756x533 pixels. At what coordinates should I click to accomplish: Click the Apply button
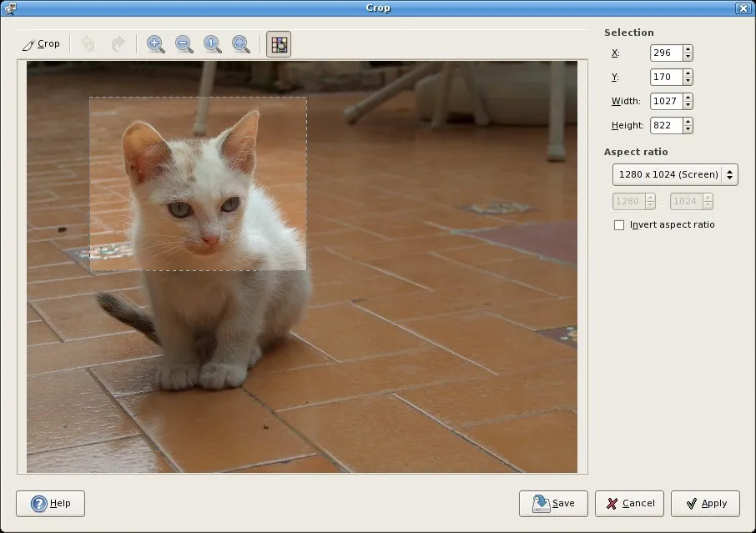705,504
